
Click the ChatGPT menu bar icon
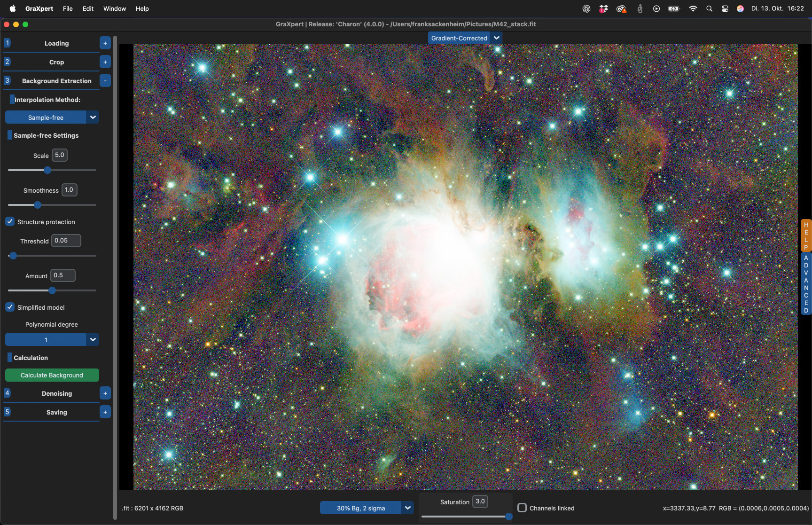tap(586, 8)
